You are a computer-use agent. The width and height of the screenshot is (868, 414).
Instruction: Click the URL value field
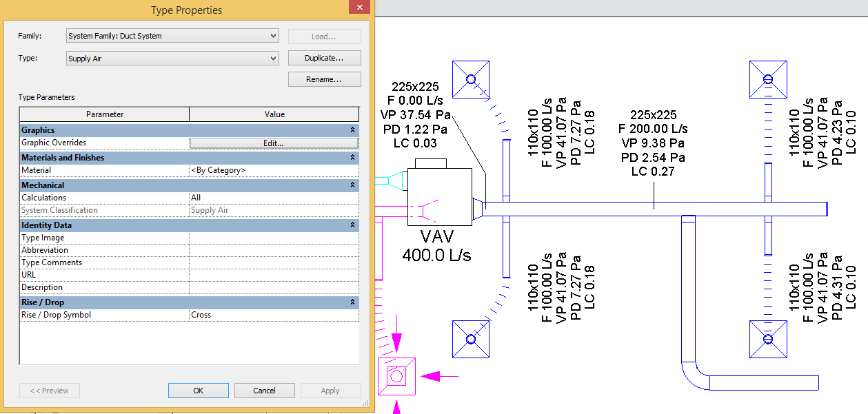tap(274, 274)
